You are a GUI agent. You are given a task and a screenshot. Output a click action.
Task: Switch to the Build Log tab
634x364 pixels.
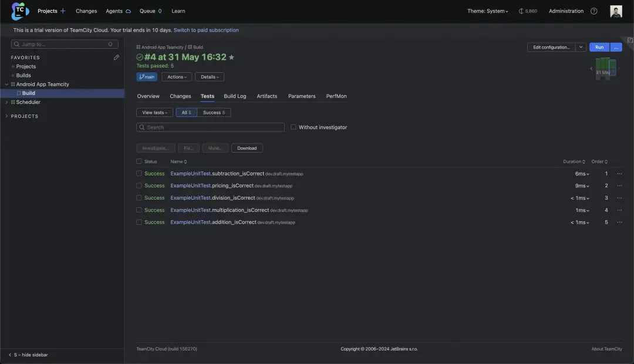(235, 96)
